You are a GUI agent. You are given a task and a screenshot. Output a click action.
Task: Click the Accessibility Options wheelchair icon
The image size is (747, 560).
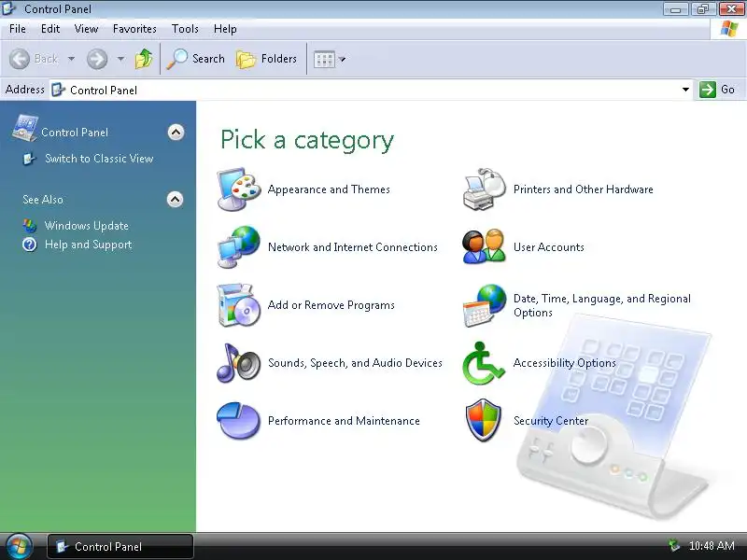[483, 363]
